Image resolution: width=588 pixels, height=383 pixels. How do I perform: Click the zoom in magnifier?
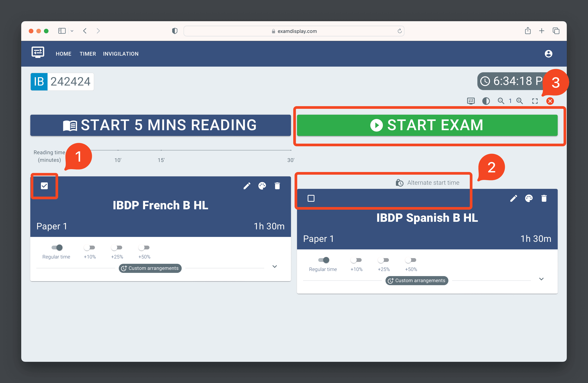[x=520, y=101]
